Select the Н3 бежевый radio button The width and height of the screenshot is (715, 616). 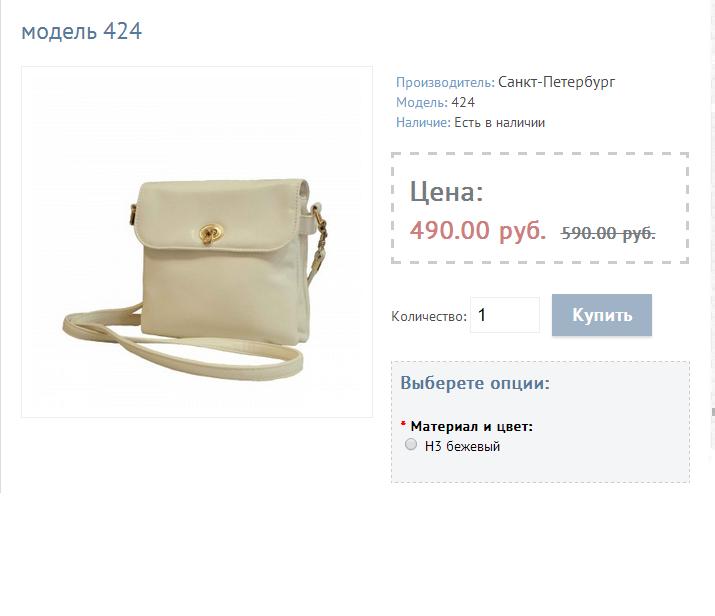(x=411, y=444)
